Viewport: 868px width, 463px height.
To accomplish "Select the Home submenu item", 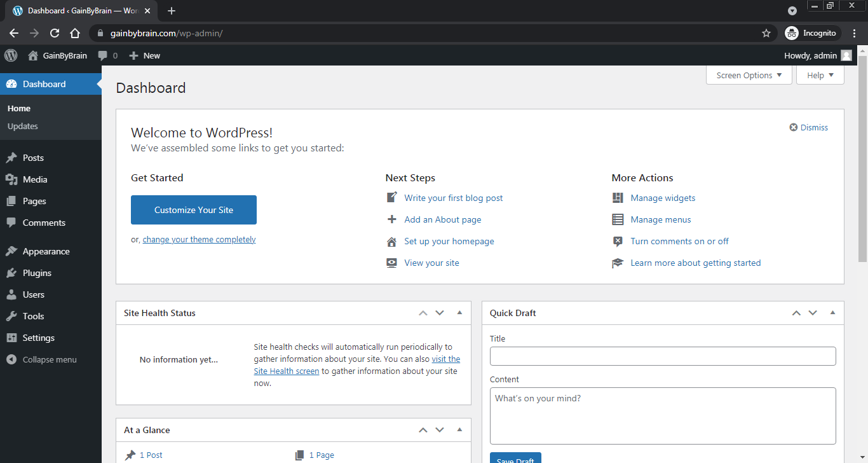I will pyautogui.click(x=19, y=109).
